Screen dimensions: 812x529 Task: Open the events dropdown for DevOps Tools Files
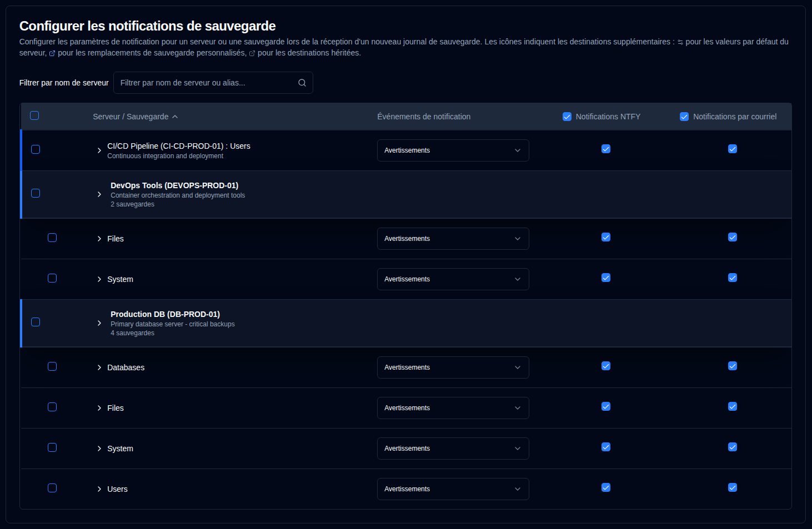point(453,239)
